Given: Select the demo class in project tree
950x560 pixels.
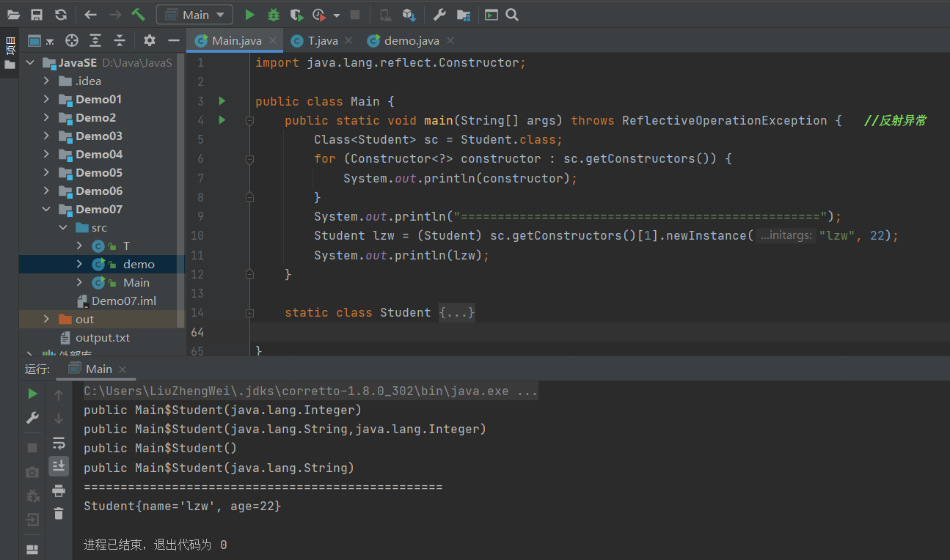Looking at the screenshot, I should click(139, 265).
